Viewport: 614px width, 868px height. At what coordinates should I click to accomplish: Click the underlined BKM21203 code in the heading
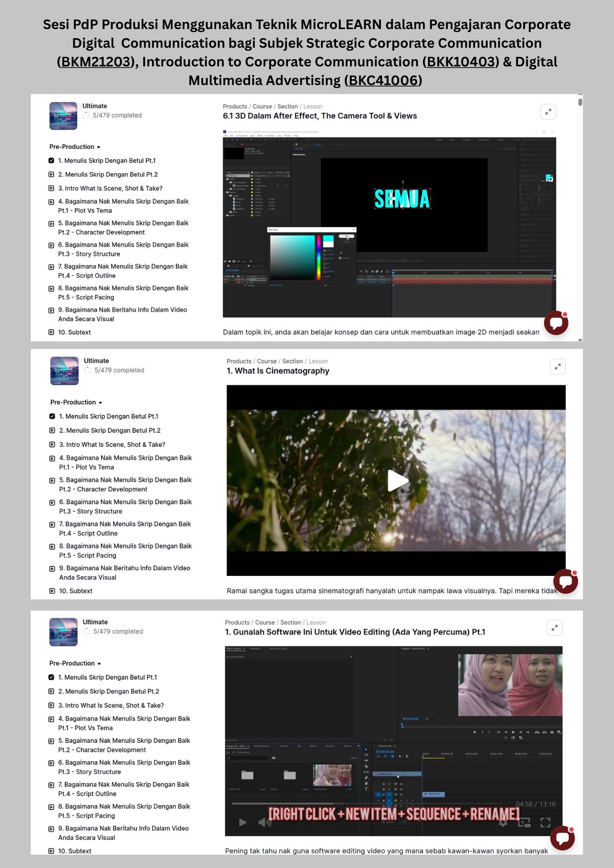(96, 62)
